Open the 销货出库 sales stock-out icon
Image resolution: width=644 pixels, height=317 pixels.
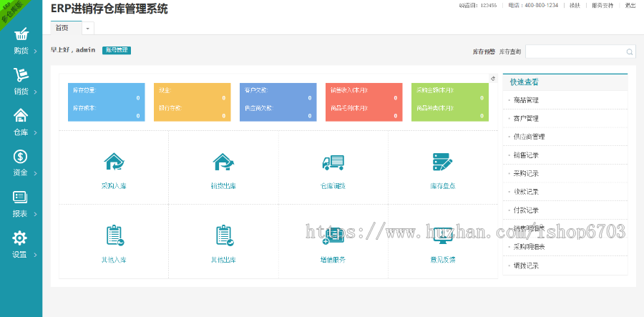click(x=223, y=162)
